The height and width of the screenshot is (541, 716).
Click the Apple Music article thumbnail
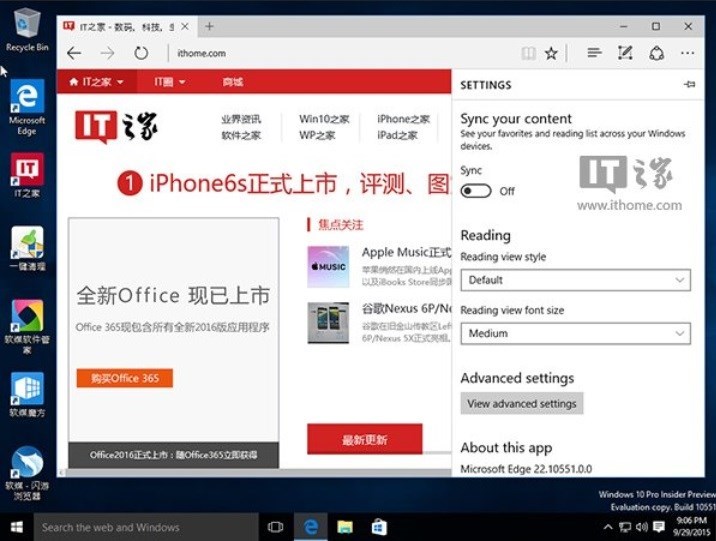tap(328, 266)
